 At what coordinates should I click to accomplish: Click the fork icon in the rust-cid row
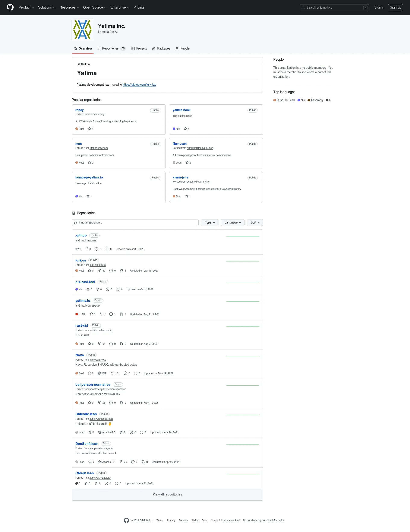(99, 344)
